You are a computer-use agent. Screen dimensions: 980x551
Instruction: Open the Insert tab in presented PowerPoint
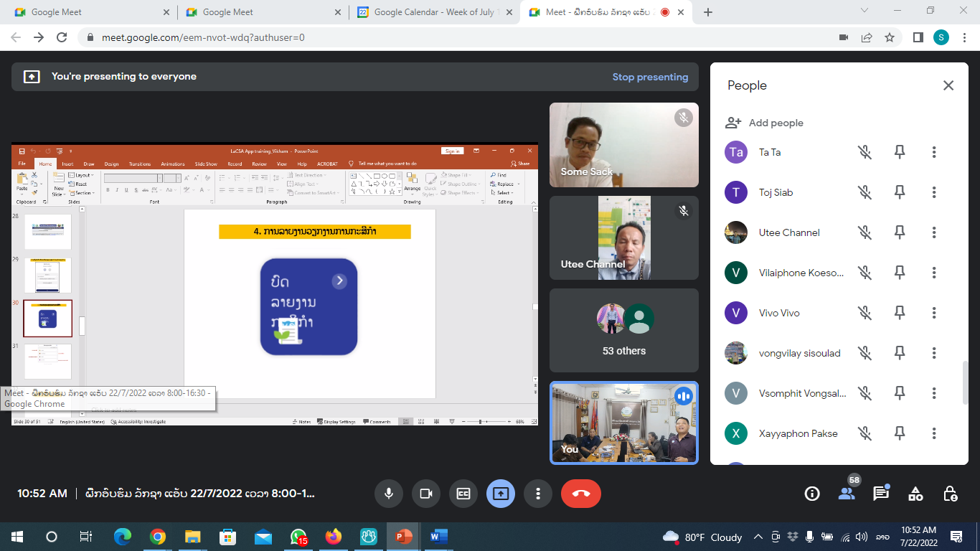(x=67, y=164)
